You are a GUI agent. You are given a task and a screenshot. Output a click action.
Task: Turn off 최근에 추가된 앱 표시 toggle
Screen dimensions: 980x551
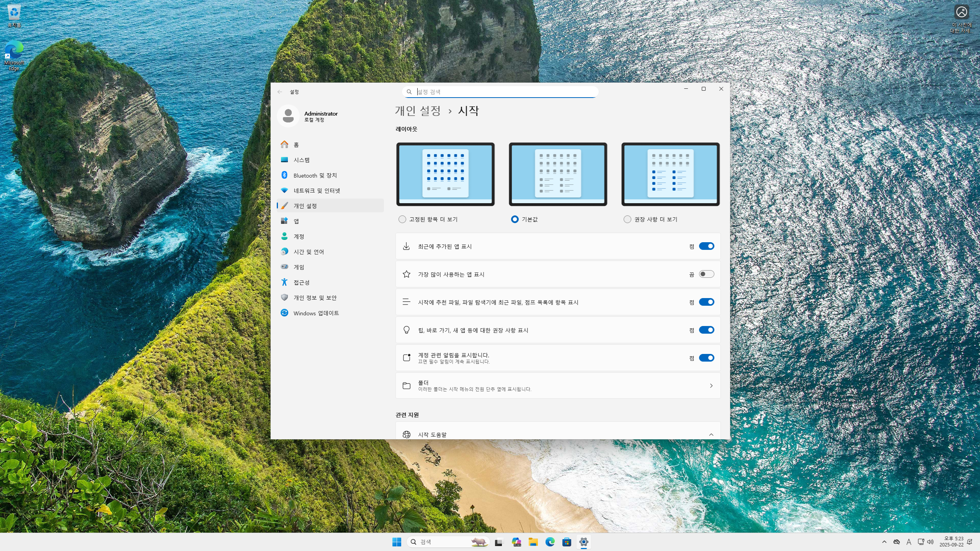pos(706,246)
